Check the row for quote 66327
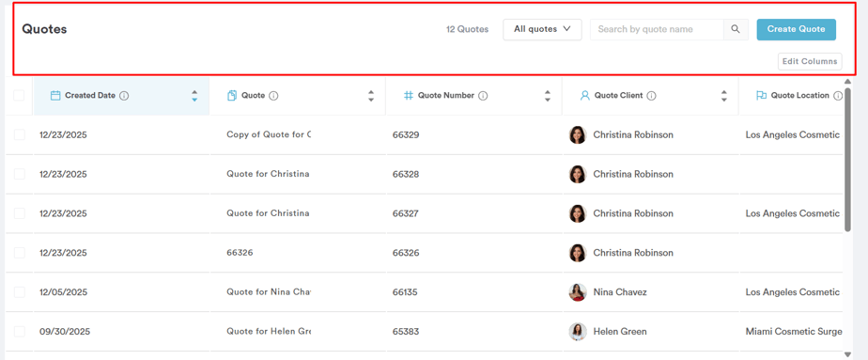The width and height of the screenshot is (868, 360). [20, 213]
